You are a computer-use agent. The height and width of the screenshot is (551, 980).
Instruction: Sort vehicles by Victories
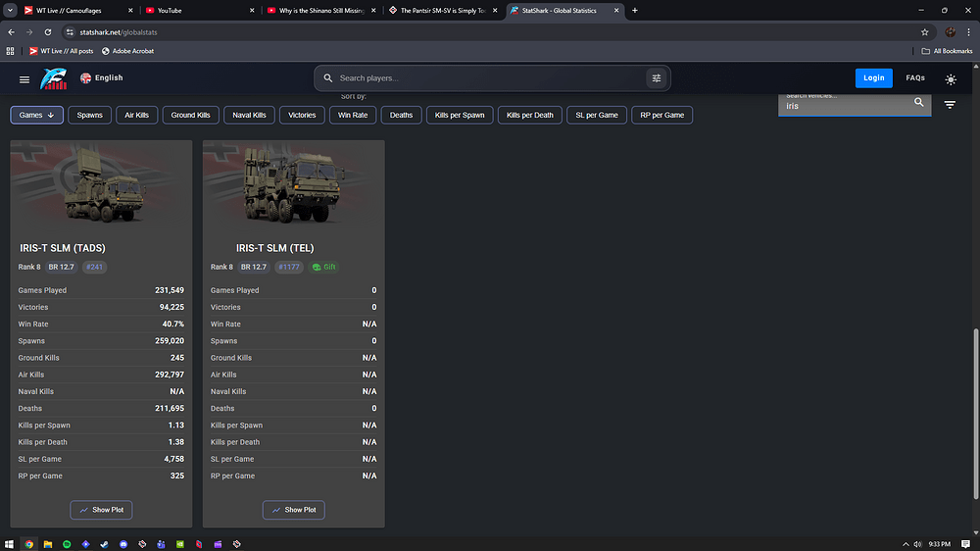(302, 115)
